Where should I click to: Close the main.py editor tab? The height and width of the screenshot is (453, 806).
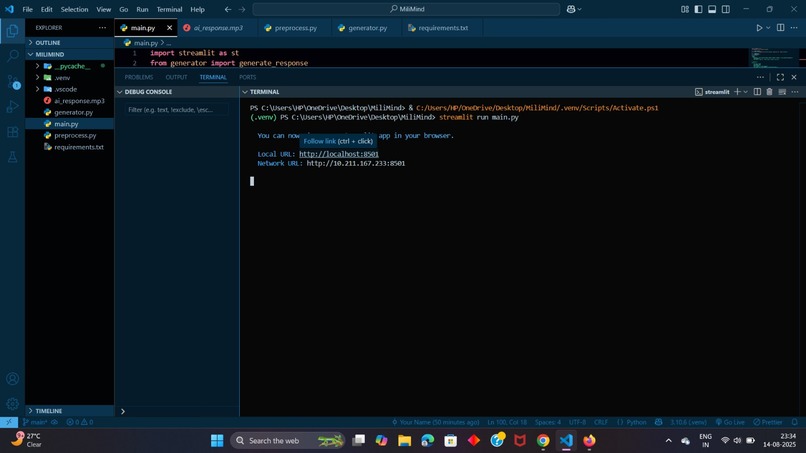[x=169, y=28]
